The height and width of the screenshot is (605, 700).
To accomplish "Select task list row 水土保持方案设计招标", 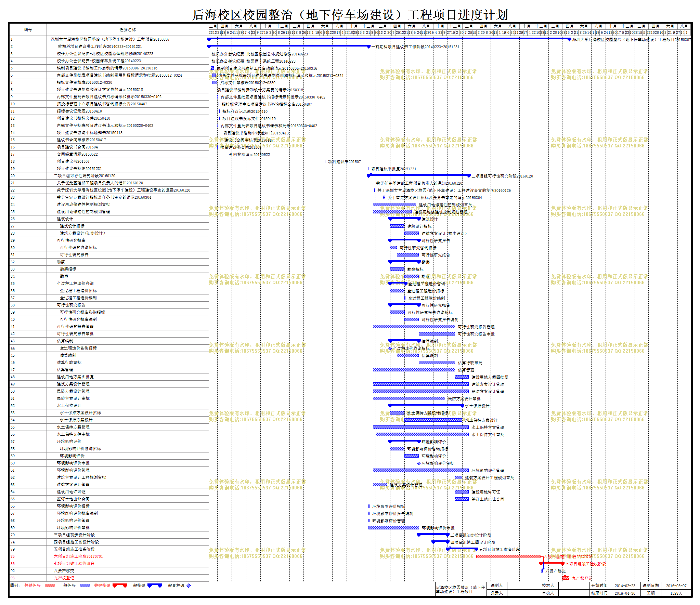I will (x=109, y=413).
